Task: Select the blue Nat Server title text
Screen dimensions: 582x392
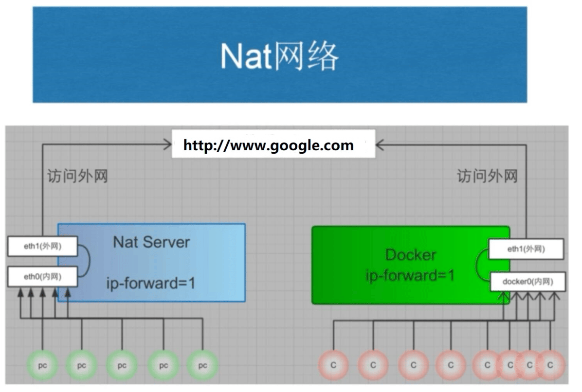Action: coord(151,242)
